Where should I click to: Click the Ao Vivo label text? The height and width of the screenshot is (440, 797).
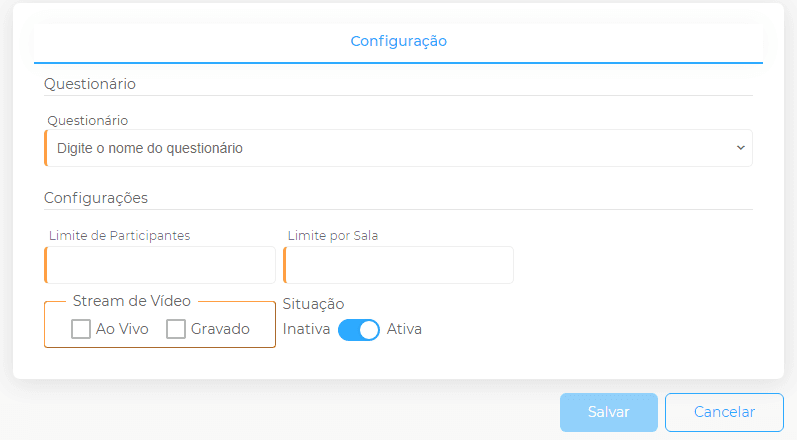point(122,329)
